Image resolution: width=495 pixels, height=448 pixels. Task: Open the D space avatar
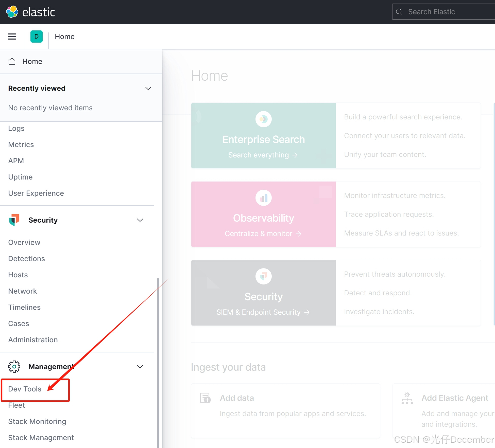coord(37,37)
